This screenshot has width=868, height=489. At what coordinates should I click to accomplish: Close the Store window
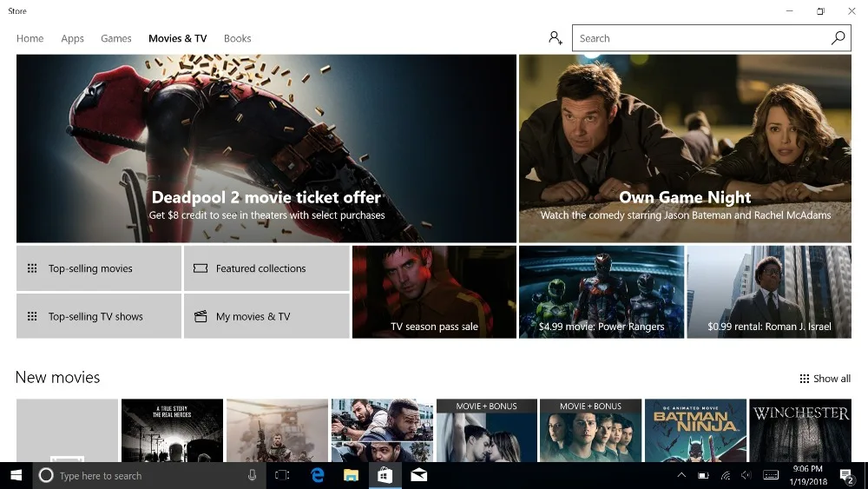coord(852,10)
